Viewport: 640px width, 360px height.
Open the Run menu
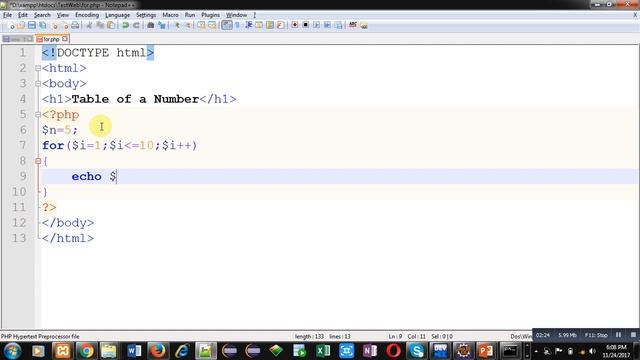click(190, 15)
